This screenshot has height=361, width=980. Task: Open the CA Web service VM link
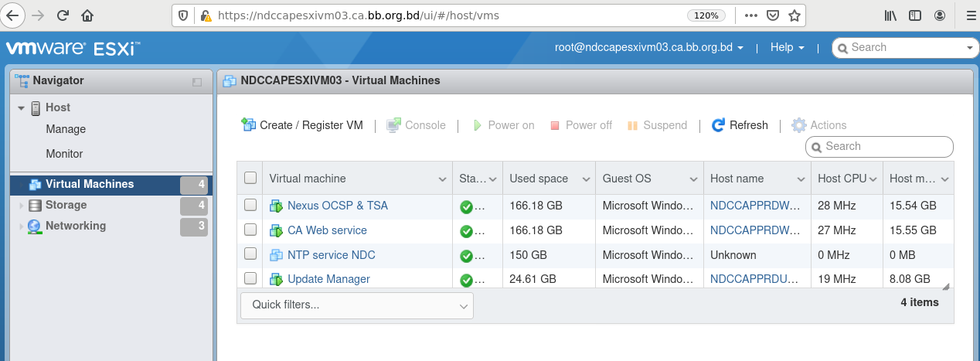(x=327, y=230)
